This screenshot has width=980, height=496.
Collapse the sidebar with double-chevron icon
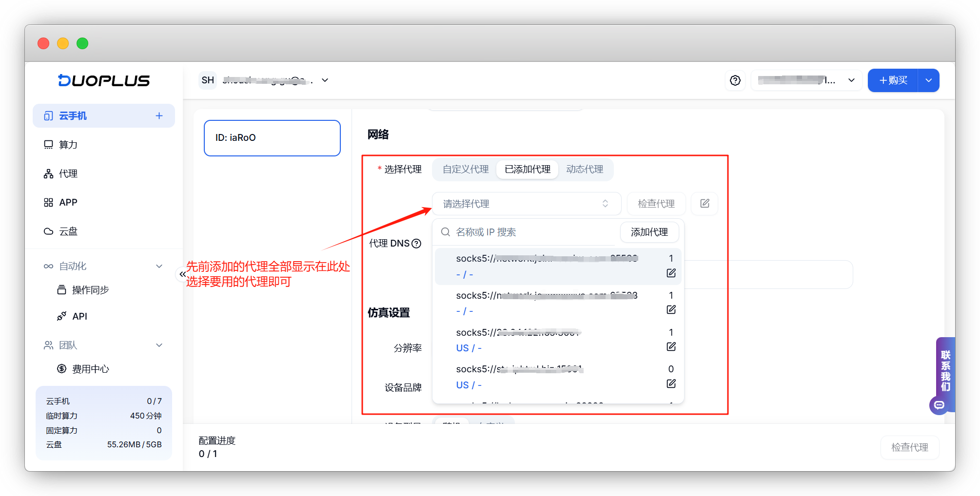pos(182,274)
